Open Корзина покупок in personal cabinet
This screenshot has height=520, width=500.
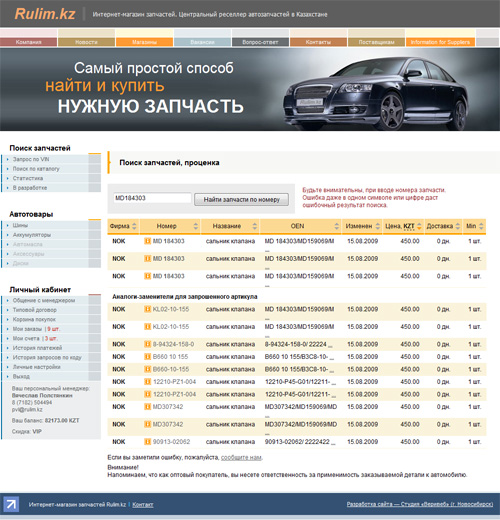tap(34, 319)
